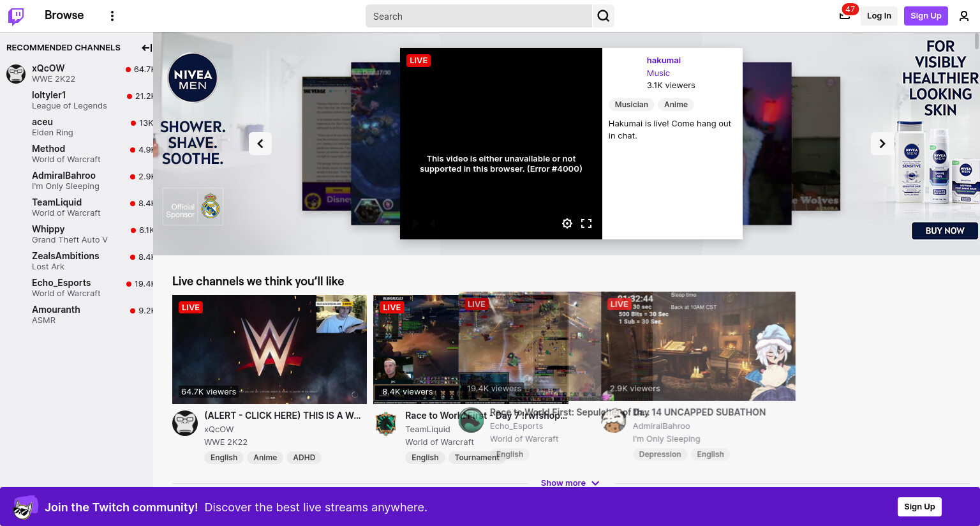Select English tag under TeamLiquid stream
The image size is (980, 526).
point(425,458)
